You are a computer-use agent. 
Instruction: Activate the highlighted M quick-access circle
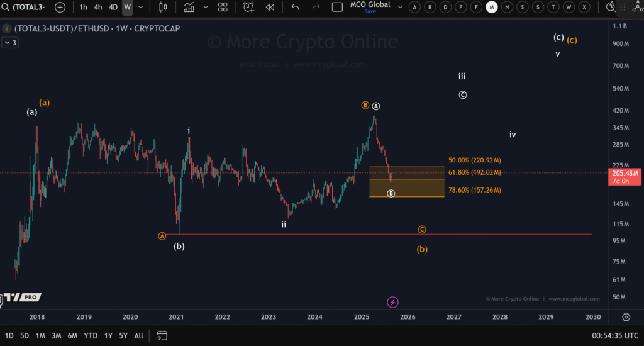(492, 8)
